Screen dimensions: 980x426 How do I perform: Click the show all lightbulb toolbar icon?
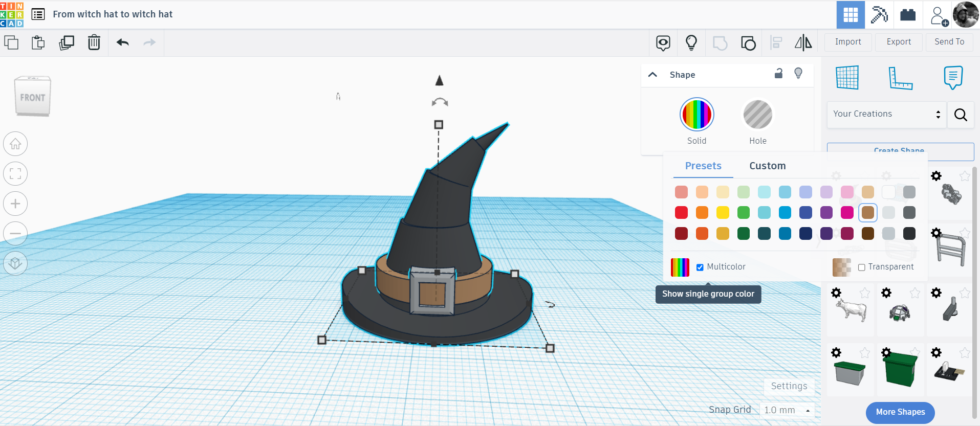click(691, 42)
